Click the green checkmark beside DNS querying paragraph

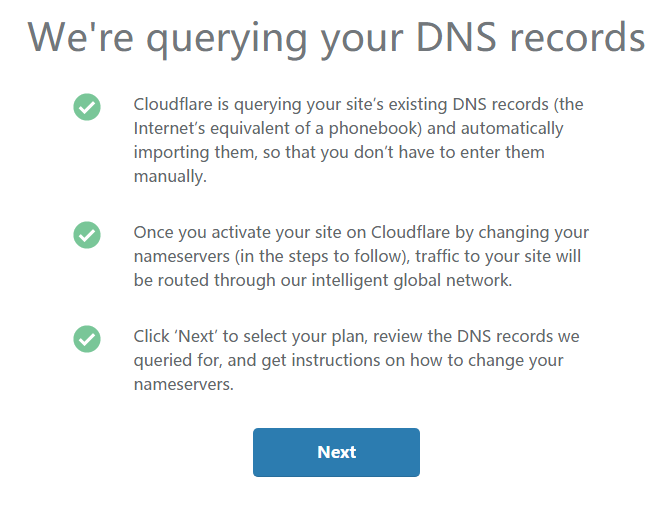(x=87, y=107)
